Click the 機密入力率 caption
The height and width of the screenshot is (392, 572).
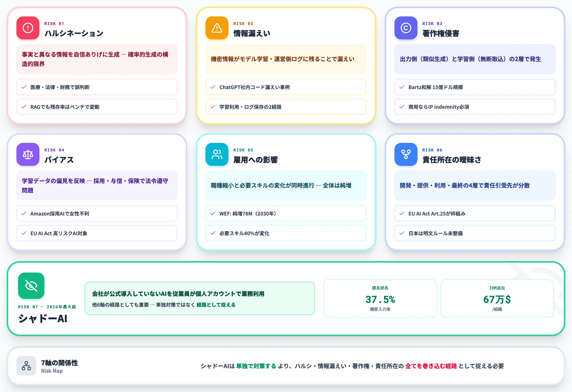coord(380,309)
